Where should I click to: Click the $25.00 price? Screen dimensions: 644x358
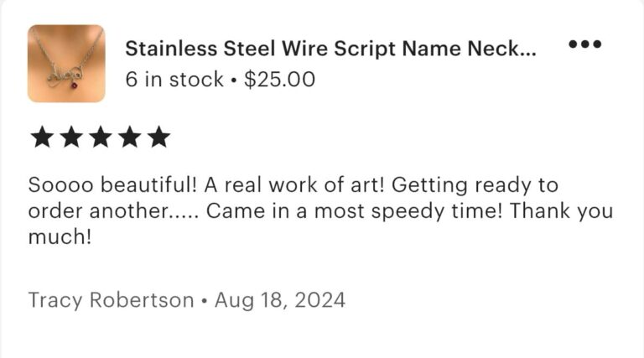(x=279, y=80)
